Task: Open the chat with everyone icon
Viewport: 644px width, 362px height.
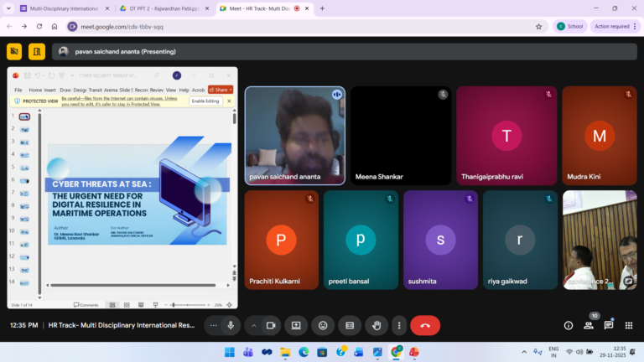Action: pyautogui.click(x=609, y=325)
